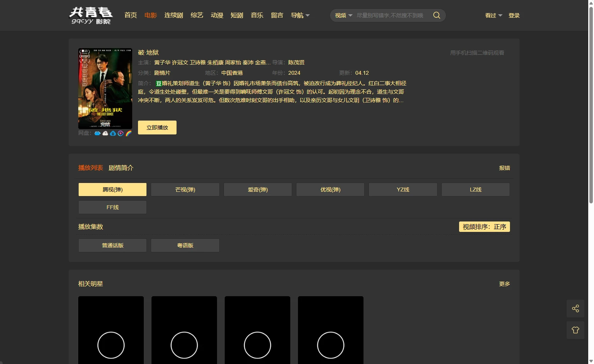Switch playback source to 芒视(弹)
Screen dimensions: 594x364
tap(185, 190)
